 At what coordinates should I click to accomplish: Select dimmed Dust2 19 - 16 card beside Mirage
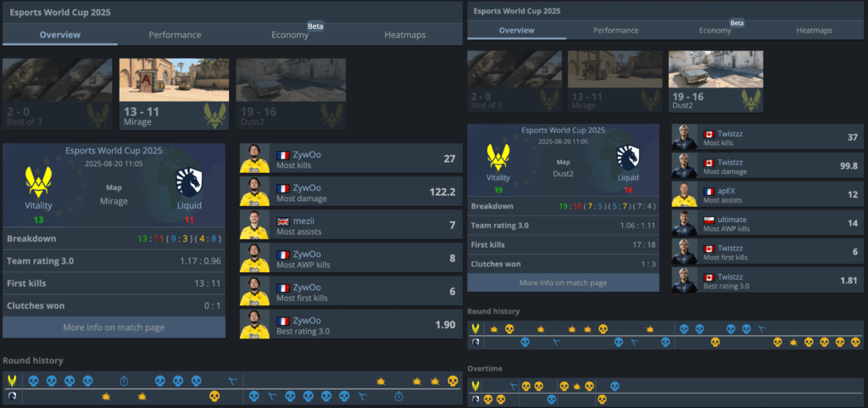coord(292,94)
